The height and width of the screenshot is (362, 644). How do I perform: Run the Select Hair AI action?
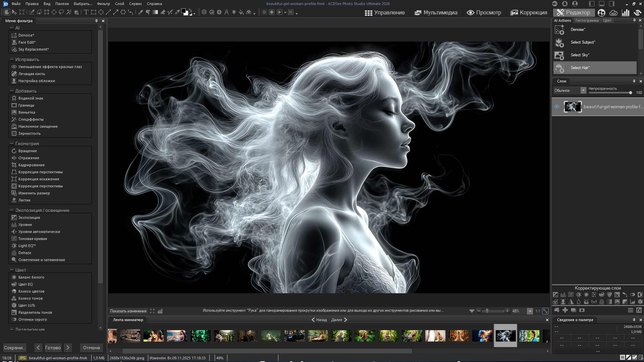(x=580, y=68)
